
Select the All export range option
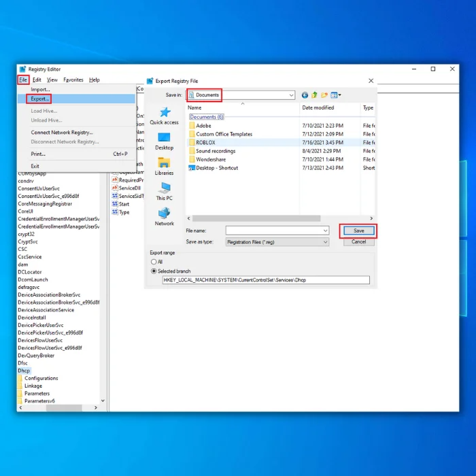[154, 262]
